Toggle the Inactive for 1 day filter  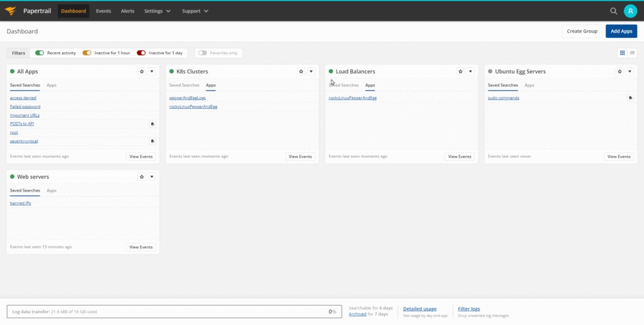point(142,53)
